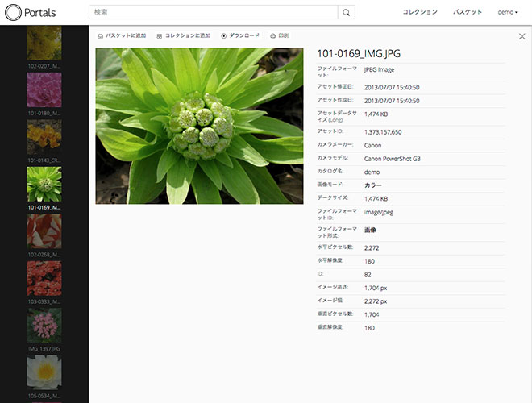Open the demo user dropdown
The height and width of the screenshot is (403, 532).
point(508,12)
